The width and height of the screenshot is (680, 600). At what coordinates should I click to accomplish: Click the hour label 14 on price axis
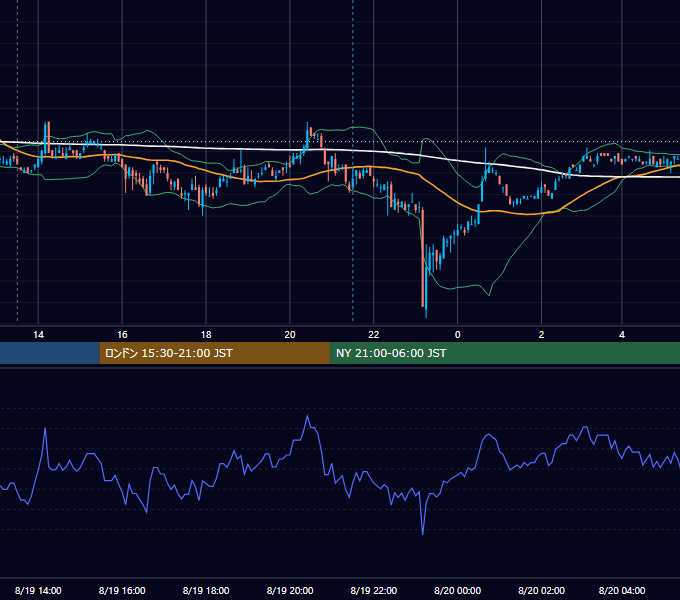38,335
